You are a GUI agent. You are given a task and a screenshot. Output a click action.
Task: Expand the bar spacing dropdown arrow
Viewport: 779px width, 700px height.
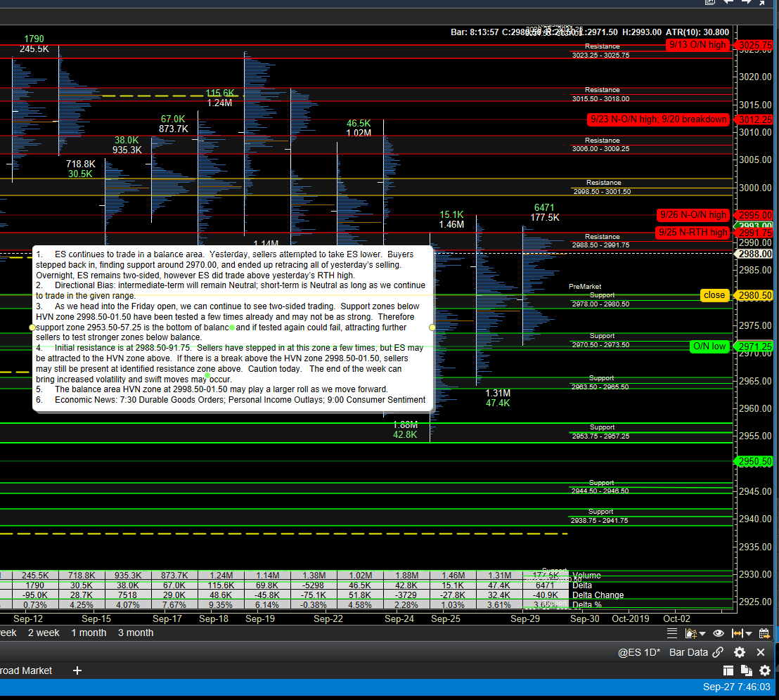point(749,633)
